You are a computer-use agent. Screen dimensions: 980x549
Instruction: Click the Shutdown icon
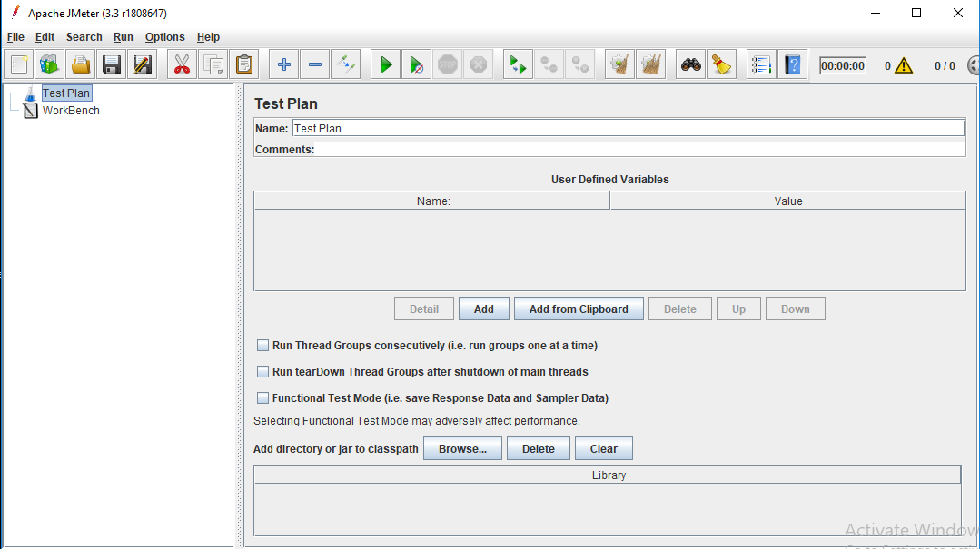[479, 64]
